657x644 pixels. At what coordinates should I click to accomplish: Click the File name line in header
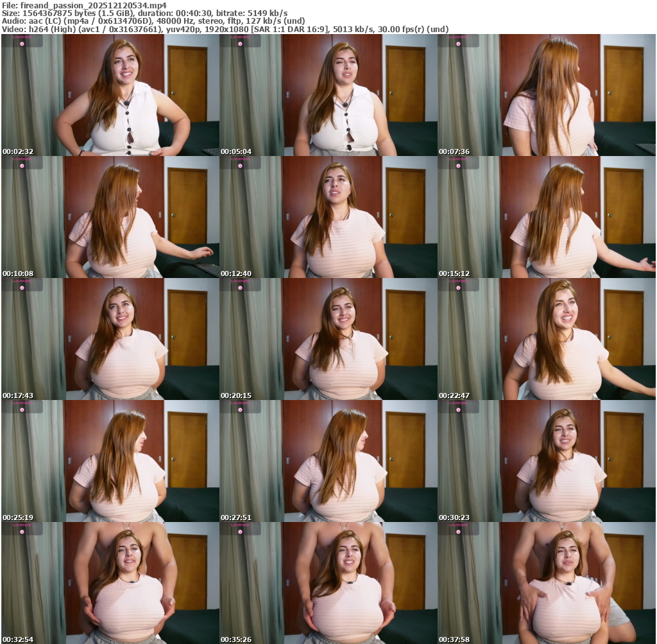[x=84, y=5]
